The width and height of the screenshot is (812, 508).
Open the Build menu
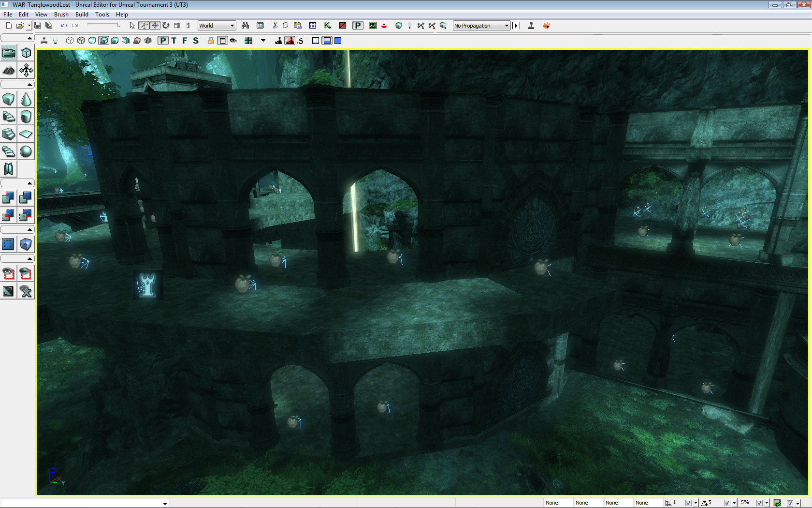click(x=82, y=14)
